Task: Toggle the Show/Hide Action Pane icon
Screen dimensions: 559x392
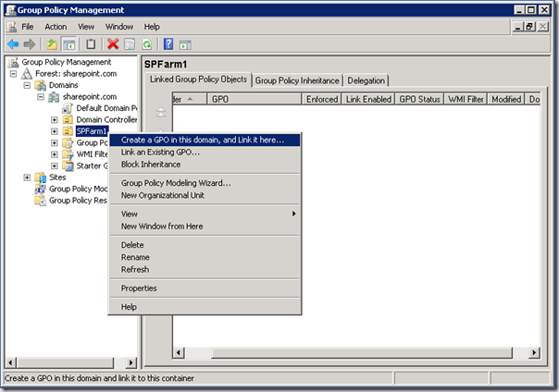Action: 185,45
